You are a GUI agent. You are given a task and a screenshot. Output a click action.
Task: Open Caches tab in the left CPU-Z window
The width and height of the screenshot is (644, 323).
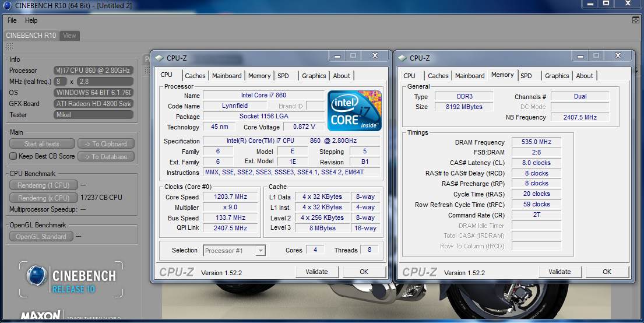coord(195,76)
